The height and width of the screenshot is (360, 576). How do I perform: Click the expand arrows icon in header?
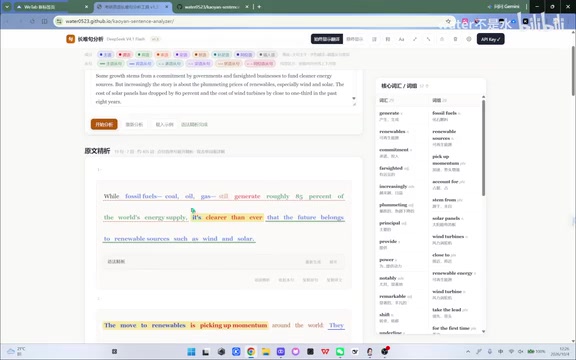415,39
